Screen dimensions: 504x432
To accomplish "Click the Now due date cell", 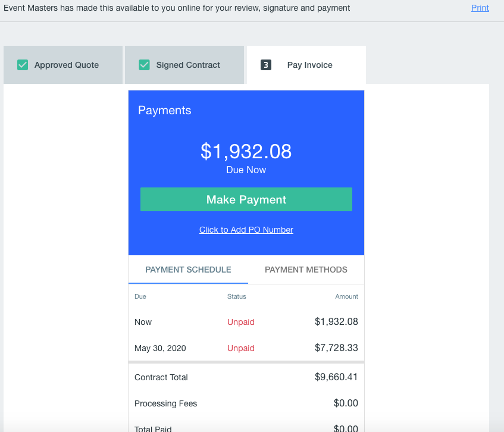I will (x=143, y=322).
